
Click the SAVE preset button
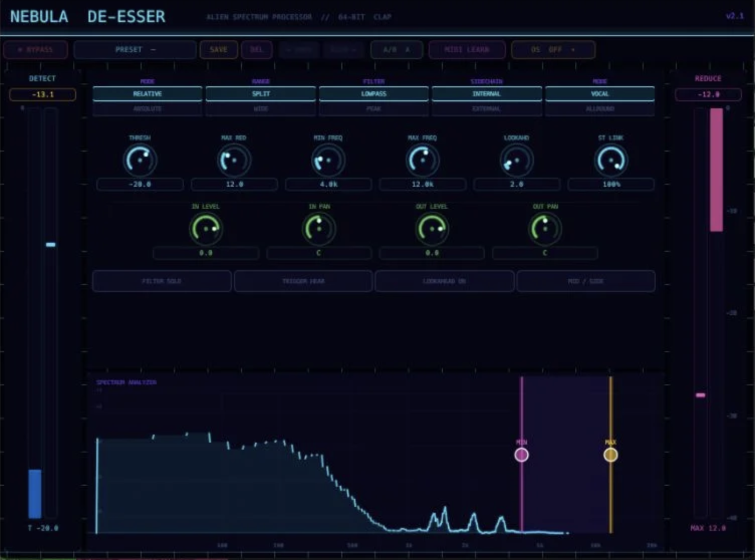point(218,50)
